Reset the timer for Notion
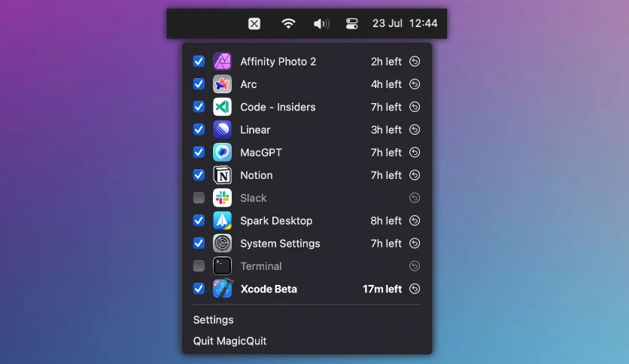The height and width of the screenshot is (364, 629). [415, 175]
